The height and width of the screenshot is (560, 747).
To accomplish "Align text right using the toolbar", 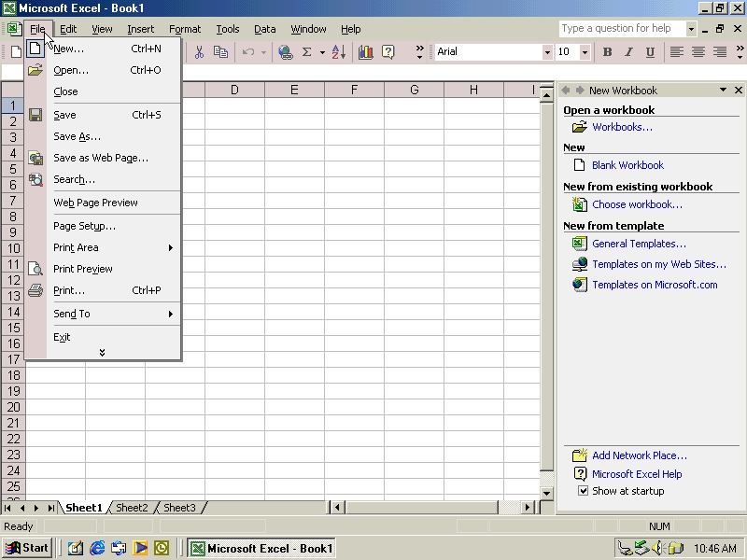I will coord(719,52).
